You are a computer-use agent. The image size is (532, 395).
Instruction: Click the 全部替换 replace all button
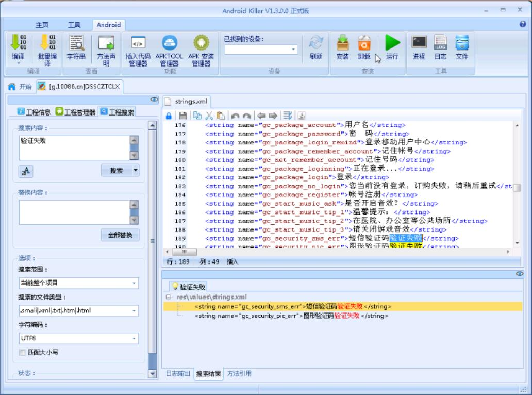click(x=120, y=235)
